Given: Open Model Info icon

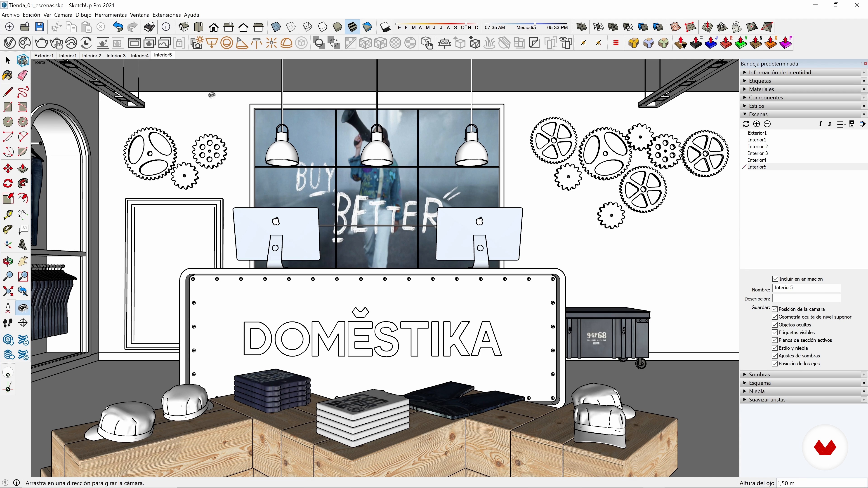Looking at the screenshot, I should point(166,27).
